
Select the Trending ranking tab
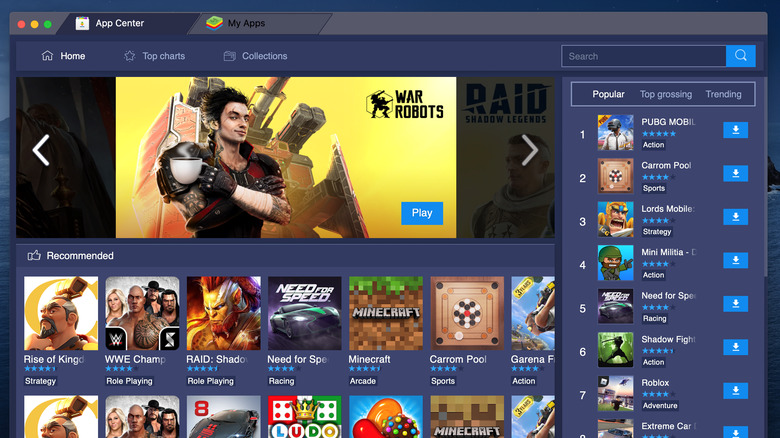(x=723, y=94)
